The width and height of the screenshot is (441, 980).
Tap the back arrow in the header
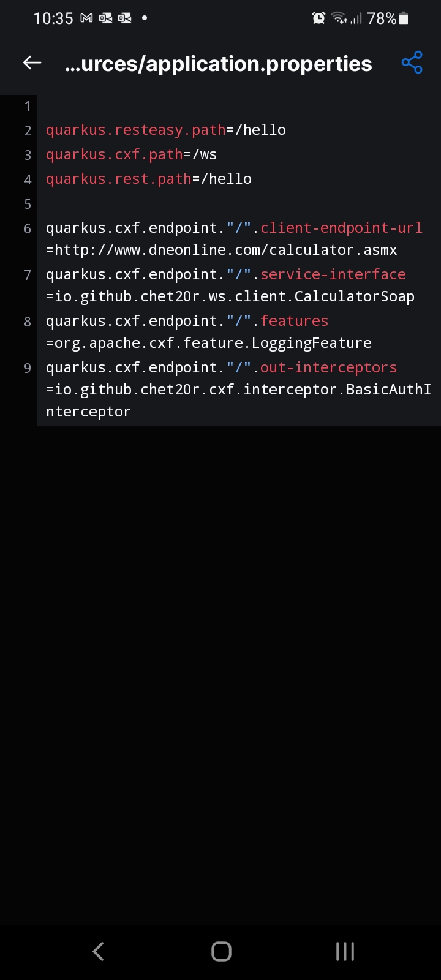(x=31, y=62)
